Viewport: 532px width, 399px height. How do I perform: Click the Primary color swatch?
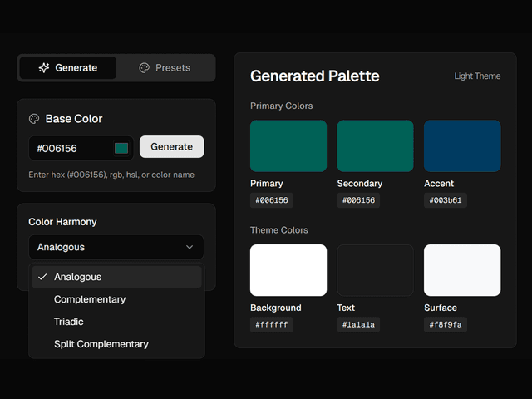click(x=288, y=146)
